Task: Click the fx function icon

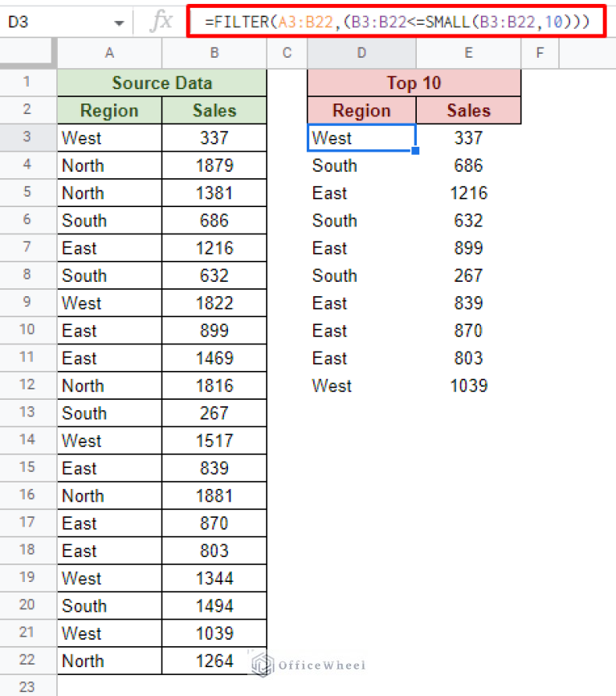Action: coord(161,22)
